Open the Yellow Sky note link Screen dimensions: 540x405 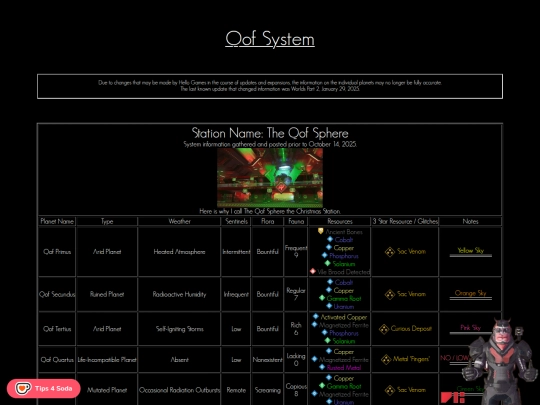click(x=470, y=251)
